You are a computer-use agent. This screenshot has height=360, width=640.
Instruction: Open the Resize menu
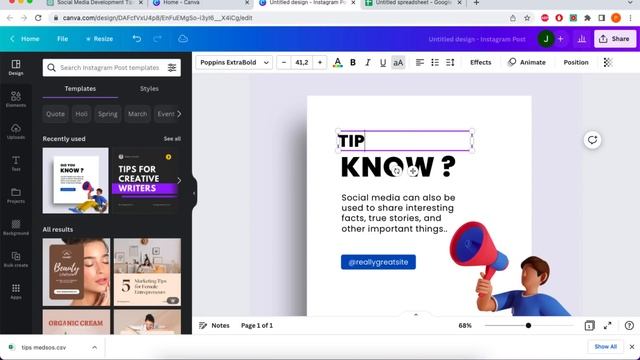(99, 39)
